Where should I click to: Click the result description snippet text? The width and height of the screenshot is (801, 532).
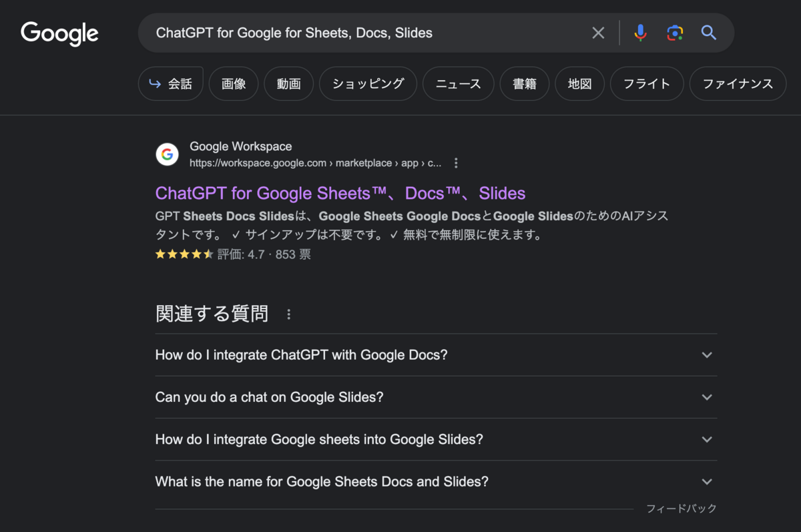click(x=412, y=226)
